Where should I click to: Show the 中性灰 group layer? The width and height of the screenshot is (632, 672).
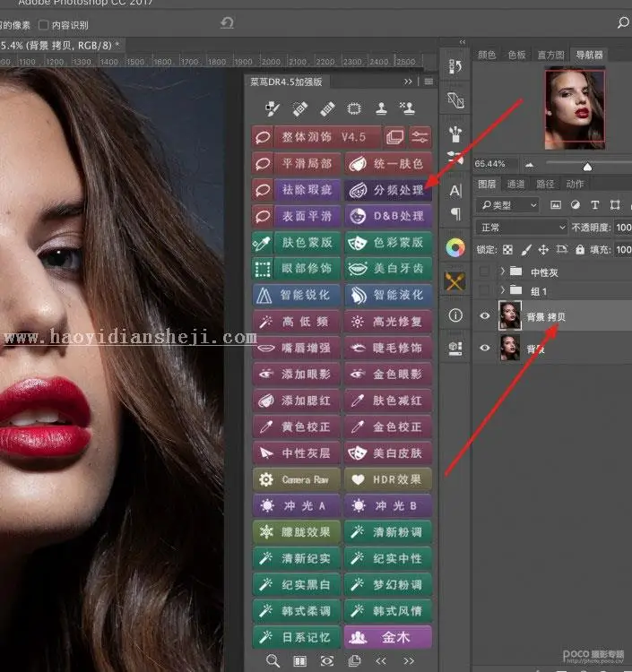[484, 271]
